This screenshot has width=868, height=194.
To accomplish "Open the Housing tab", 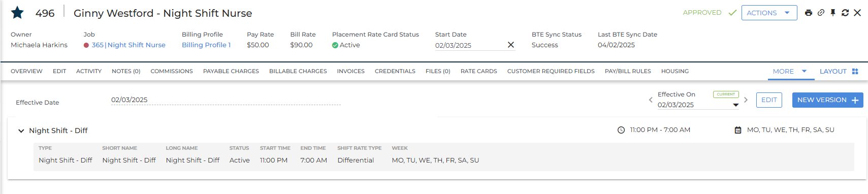I will click(675, 72).
